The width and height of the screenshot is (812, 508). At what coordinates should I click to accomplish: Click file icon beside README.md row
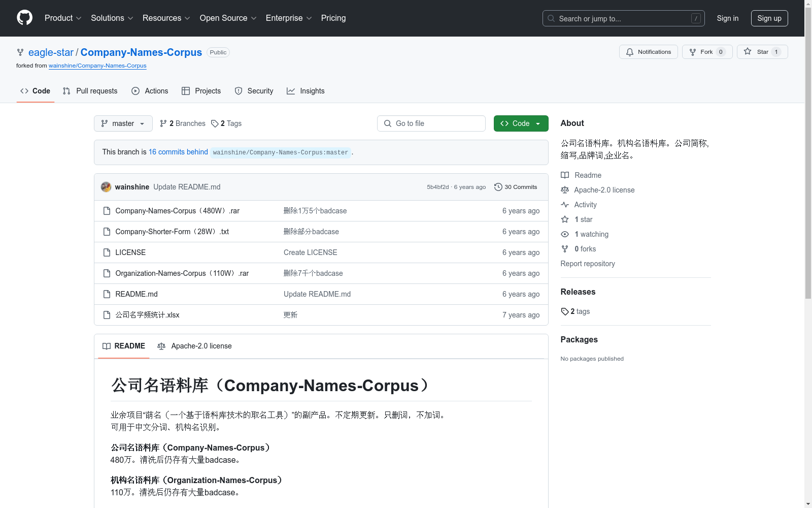[107, 294]
